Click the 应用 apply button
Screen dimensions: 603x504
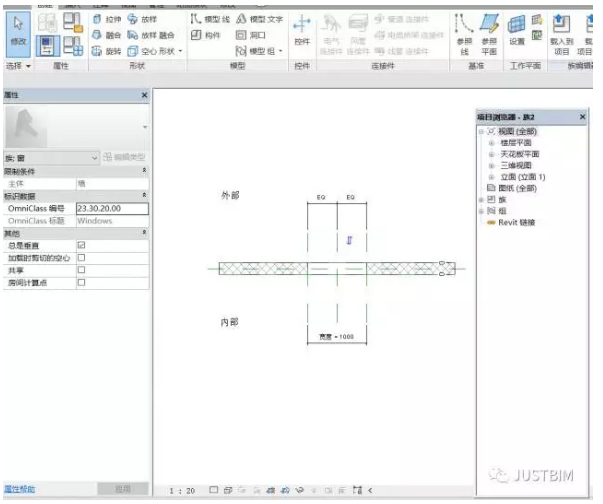click(x=123, y=489)
